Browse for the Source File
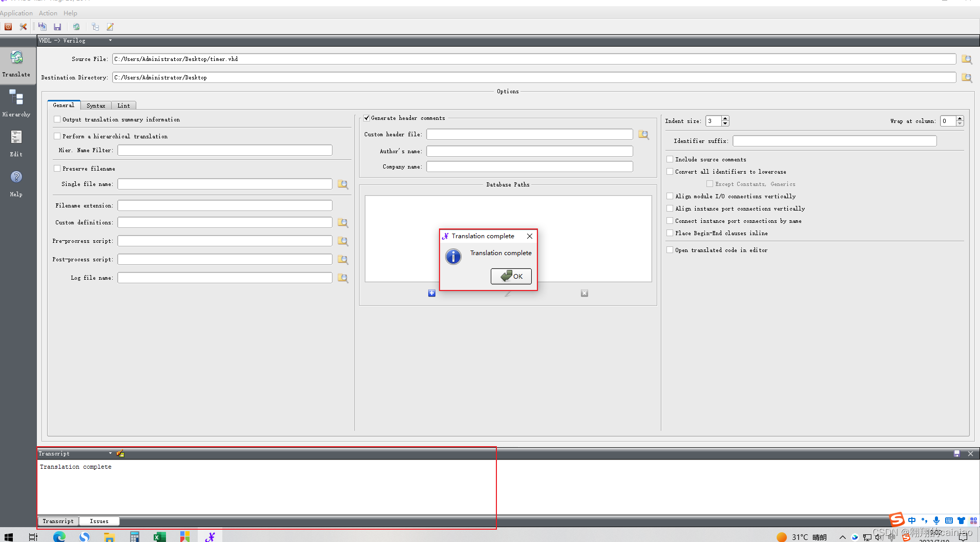The height and width of the screenshot is (542, 980). (x=967, y=59)
